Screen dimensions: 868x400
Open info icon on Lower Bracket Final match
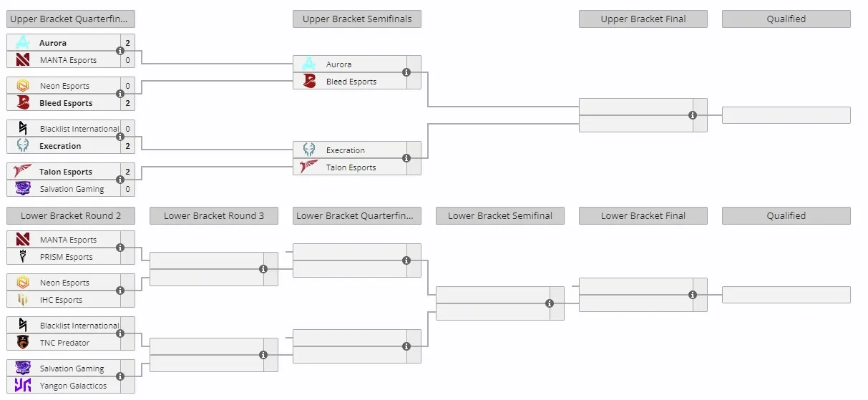pyautogui.click(x=693, y=295)
